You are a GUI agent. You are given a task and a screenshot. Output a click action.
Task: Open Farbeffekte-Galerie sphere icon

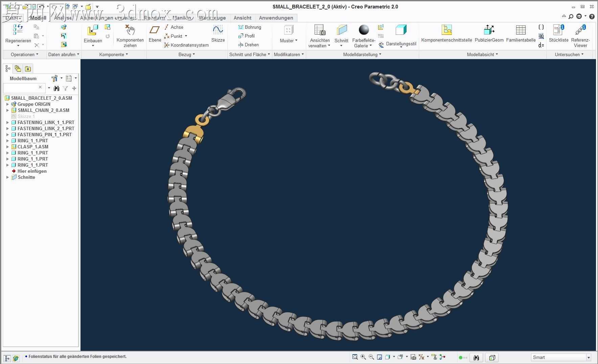click(364, 30)
